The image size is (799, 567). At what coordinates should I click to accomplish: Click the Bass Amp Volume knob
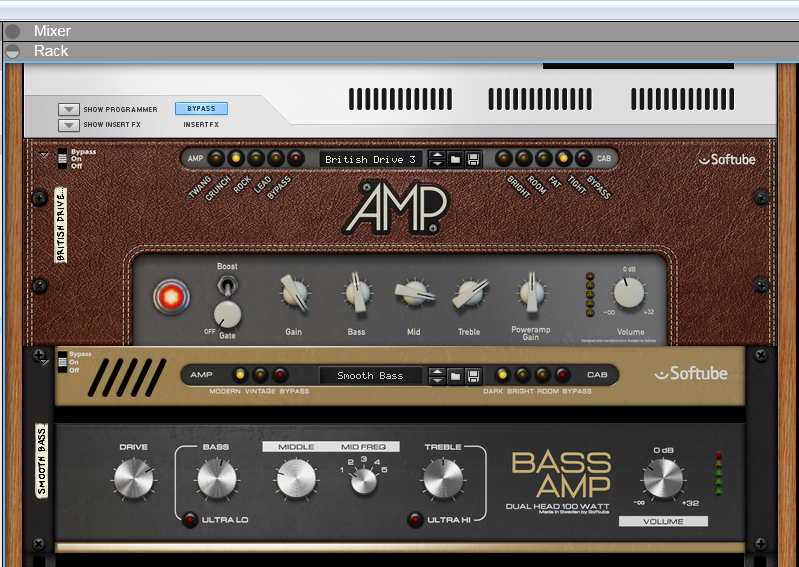point(663,478)
